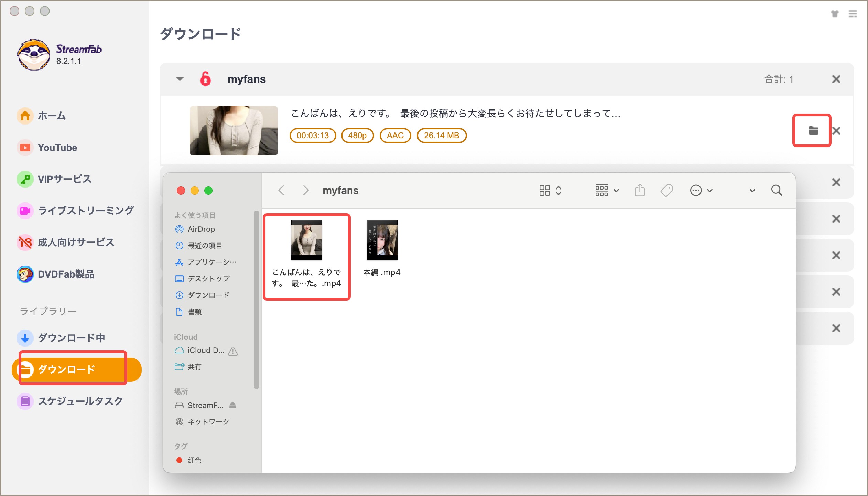Click the StreamFab sloth logo
This screenshot has height=496, width=868.
[x=33, y=55]
